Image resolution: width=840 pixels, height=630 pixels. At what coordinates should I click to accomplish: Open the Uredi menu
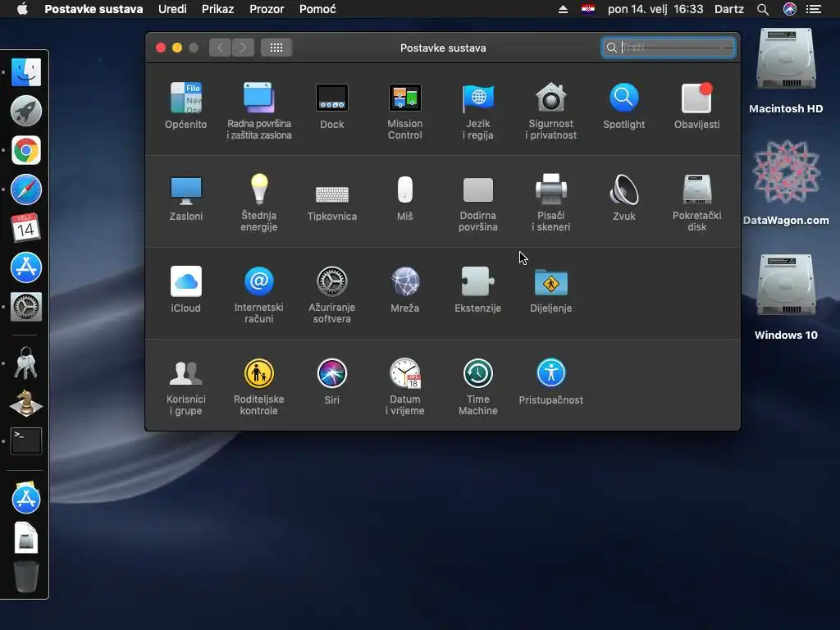172,9
